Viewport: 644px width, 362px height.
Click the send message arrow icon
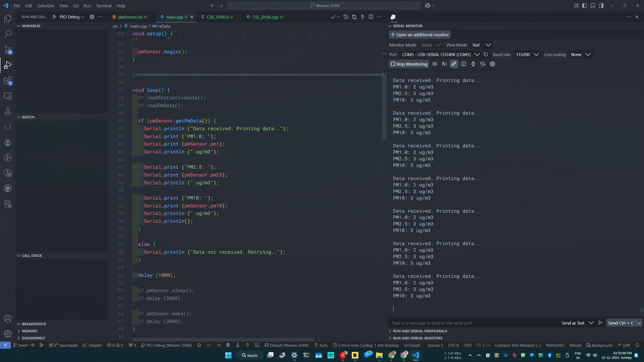600,323
